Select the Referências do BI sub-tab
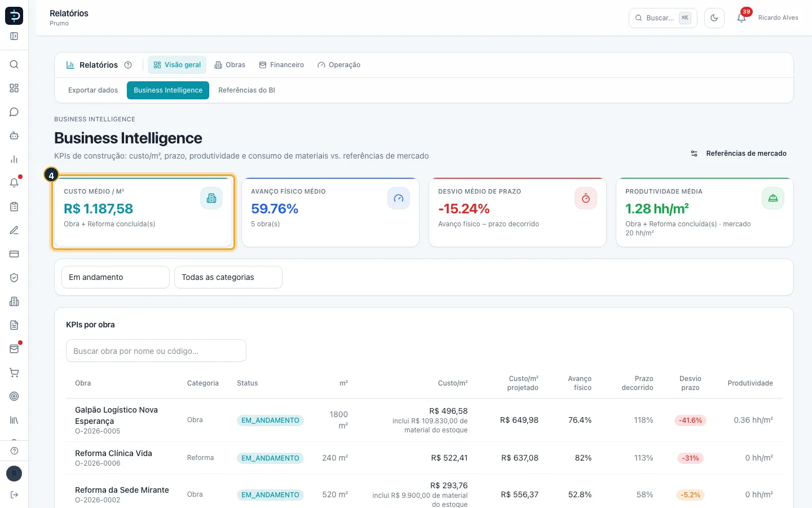 (x=246, y=90)
